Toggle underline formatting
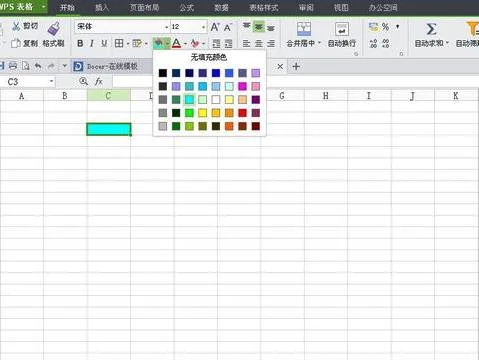Screen dimensions: 479x360 104,43
